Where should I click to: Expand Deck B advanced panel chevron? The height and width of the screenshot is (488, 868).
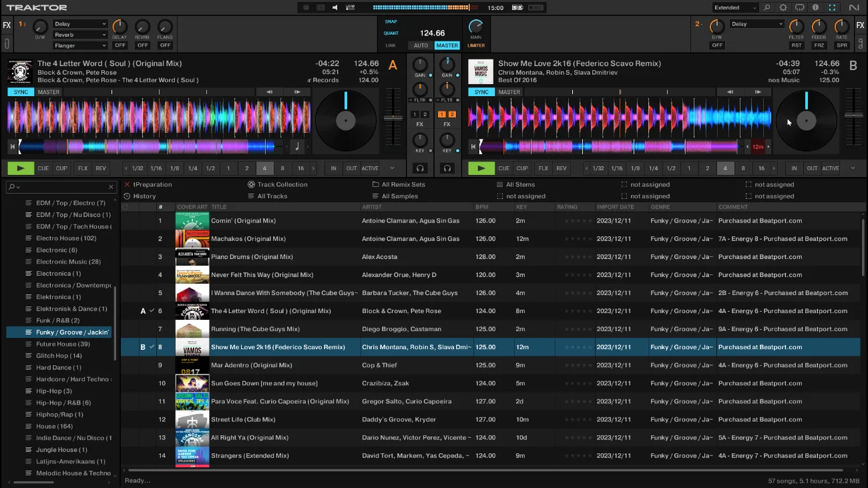pos(853,168)
